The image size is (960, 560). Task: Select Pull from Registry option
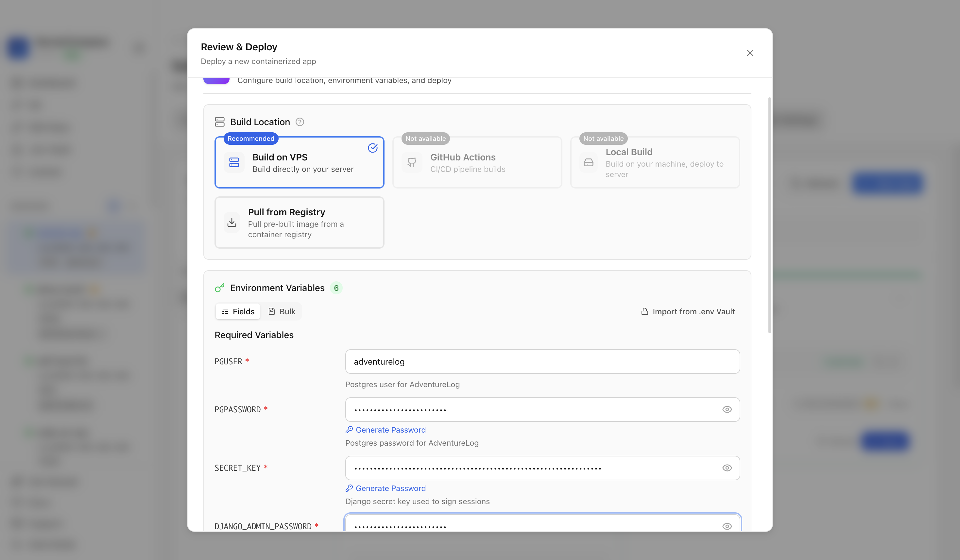pyautogui.click(x=300, y=223)
